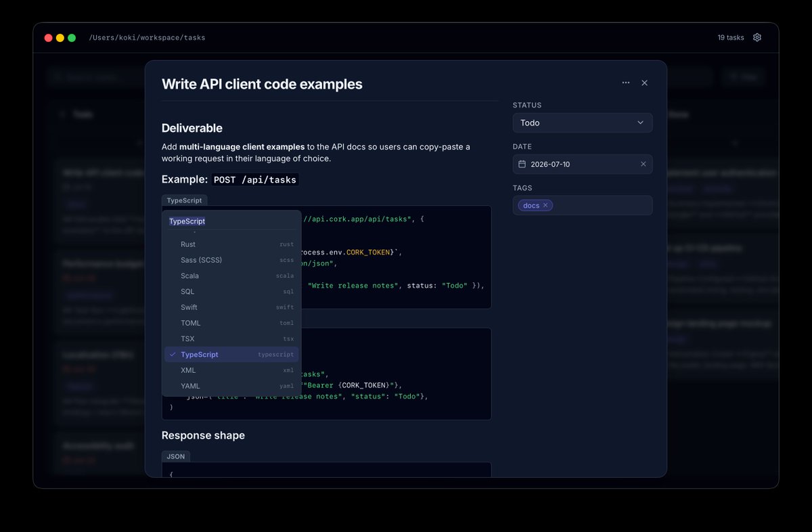This screenshot has width=812, height=532.
Task: Click the red close window button
Action: (x=49, y=38)
